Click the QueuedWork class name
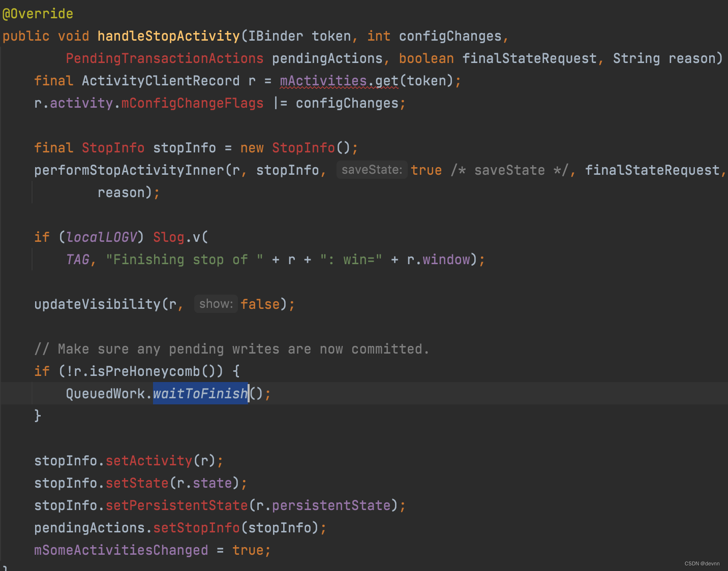This screenshot has height=571, width=728. [105, 394]
